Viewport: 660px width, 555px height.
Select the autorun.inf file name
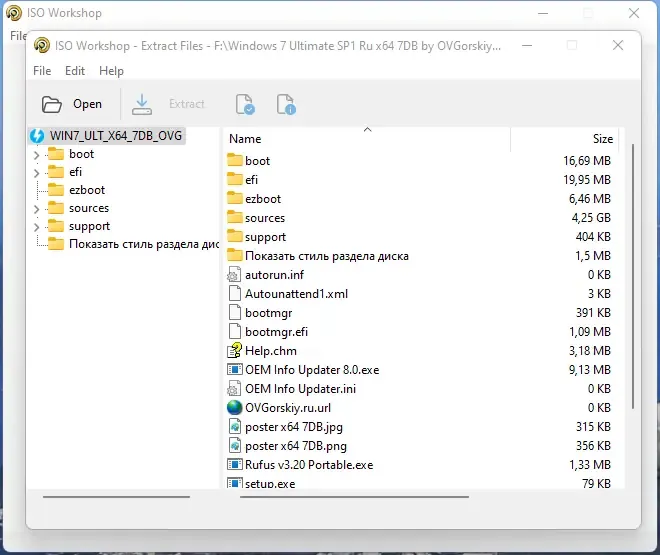click(x=274, y=275)
